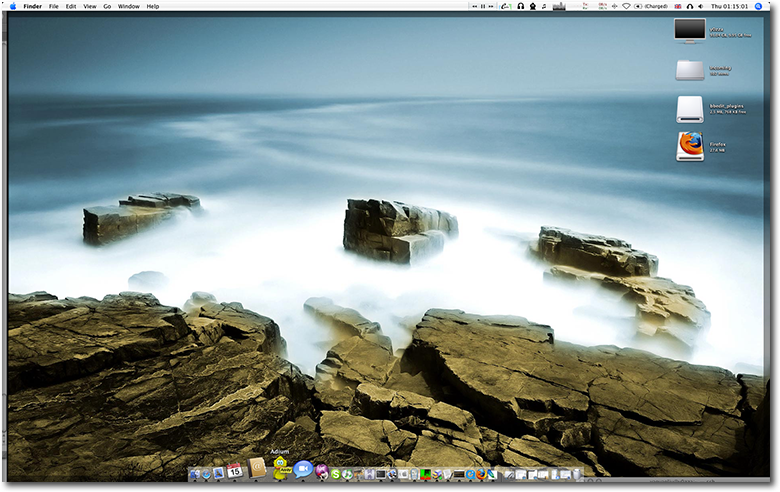Open the purple round app in dock

coord(322,472)
